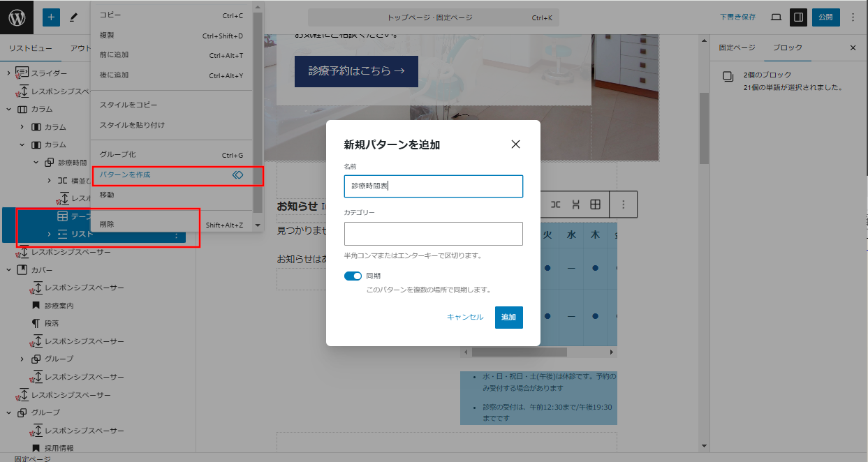
Task: Select the pencil tools icon
Action: coord(73,17)
